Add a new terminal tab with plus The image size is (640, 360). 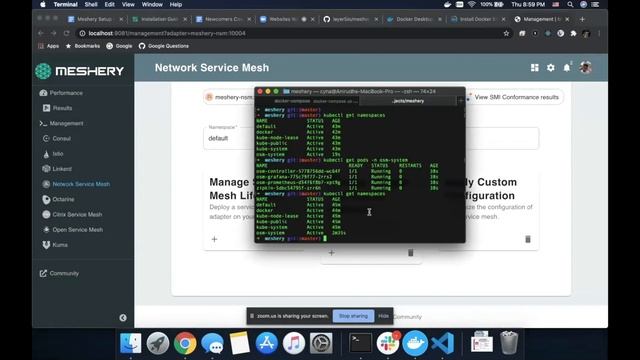pyautogui.click(x=461, y=101)
